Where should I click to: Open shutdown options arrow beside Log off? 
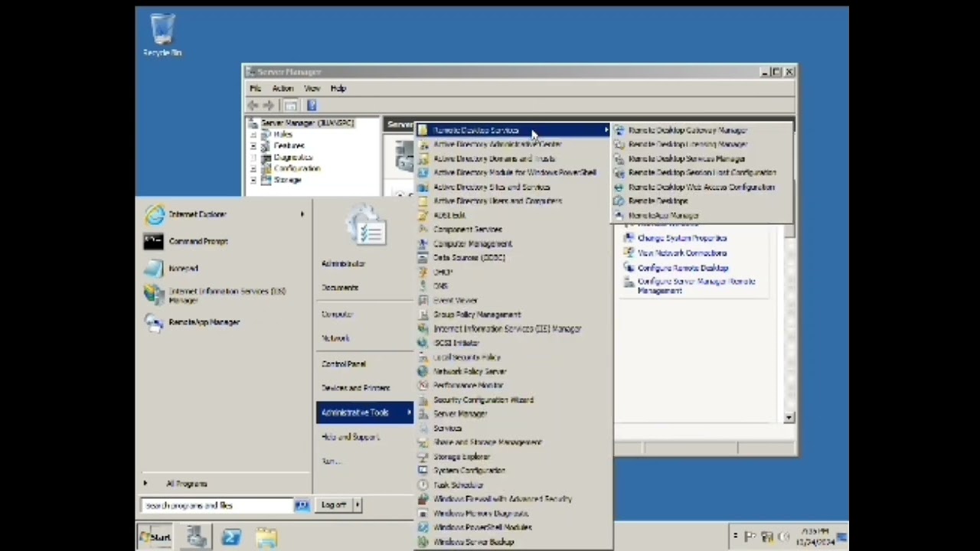click(357, 505)
